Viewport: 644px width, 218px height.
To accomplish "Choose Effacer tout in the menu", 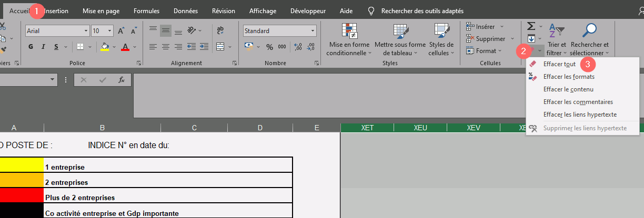I will click(x=559, y=64).
